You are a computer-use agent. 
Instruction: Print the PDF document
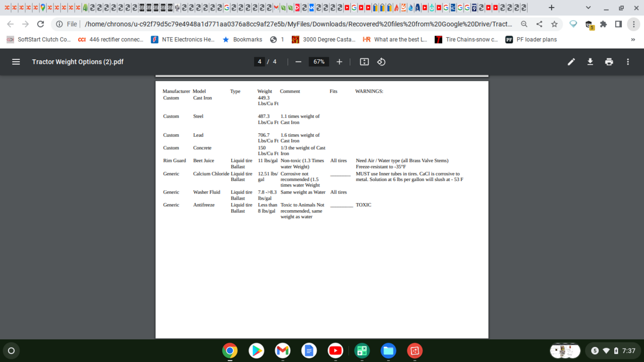(x=609, y=62)
